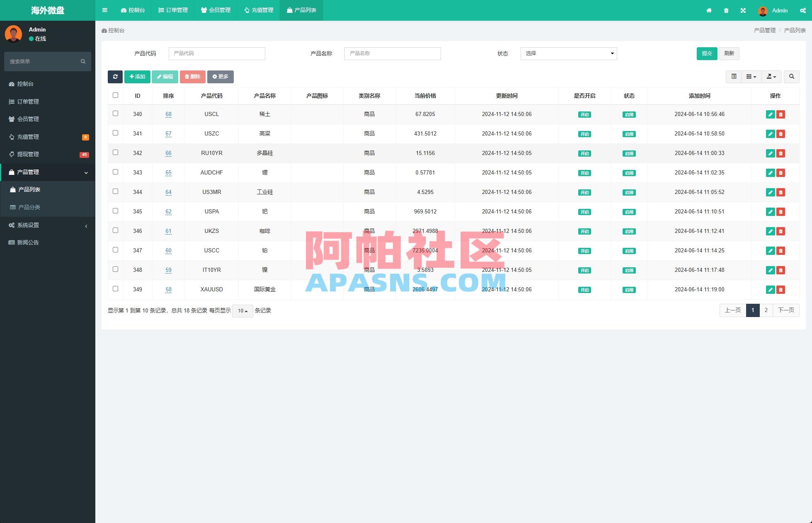This screenshot has width=812, height=523.
Task: Select all rows with the header checkbox
Action: (x=115, y=95)
